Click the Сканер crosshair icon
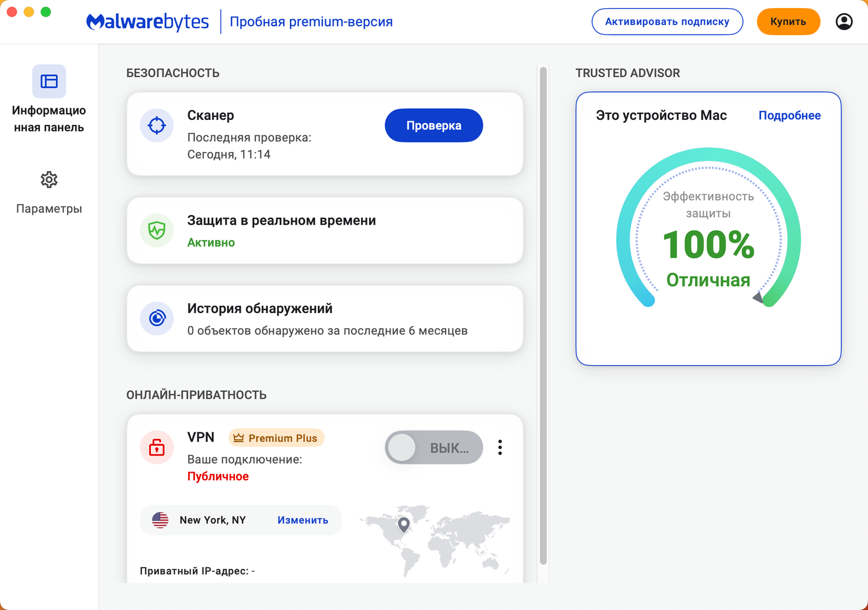The height and width of the screenshot is (610, 868). (x=157, y=125)
